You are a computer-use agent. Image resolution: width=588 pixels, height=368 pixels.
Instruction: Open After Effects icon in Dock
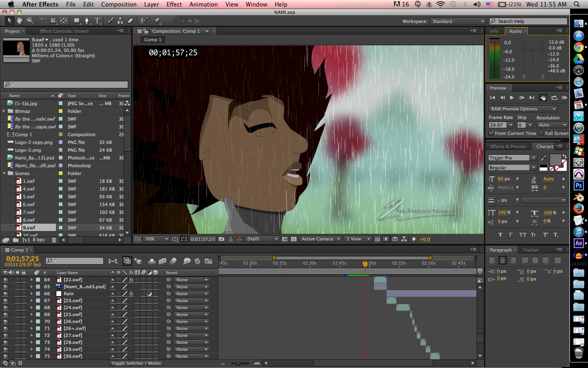click(x=579, y=243)
